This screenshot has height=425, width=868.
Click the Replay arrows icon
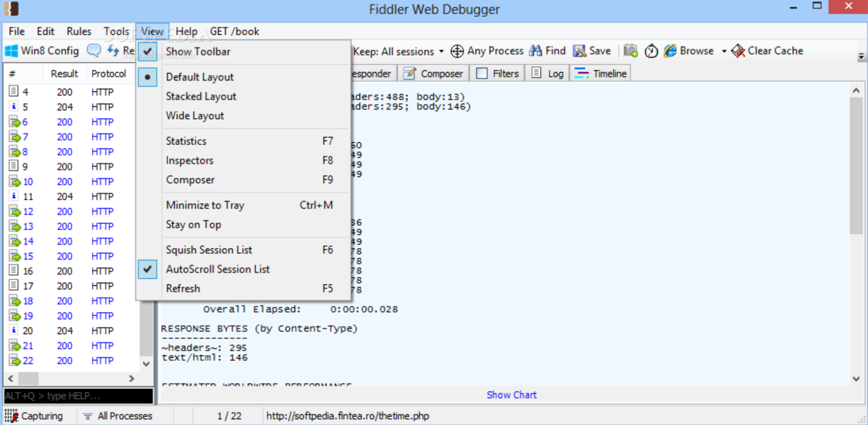tap(113, 51)
